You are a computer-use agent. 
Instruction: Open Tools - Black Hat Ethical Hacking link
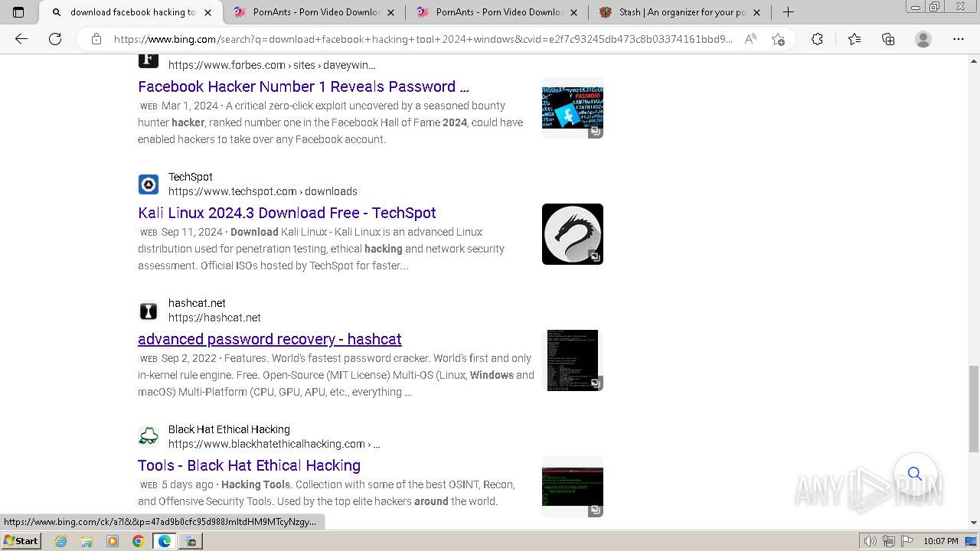click(x=249, y=465)
